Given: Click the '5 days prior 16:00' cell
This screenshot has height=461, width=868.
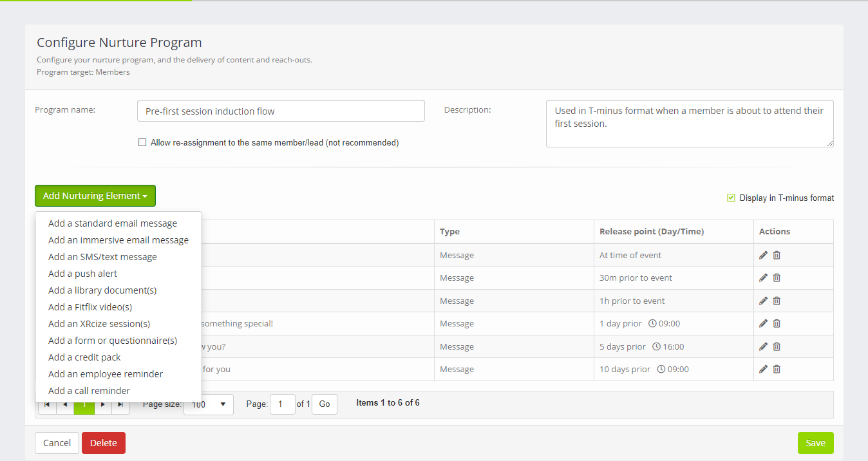Looking at the screenshot, I should (x=674, y=346).
